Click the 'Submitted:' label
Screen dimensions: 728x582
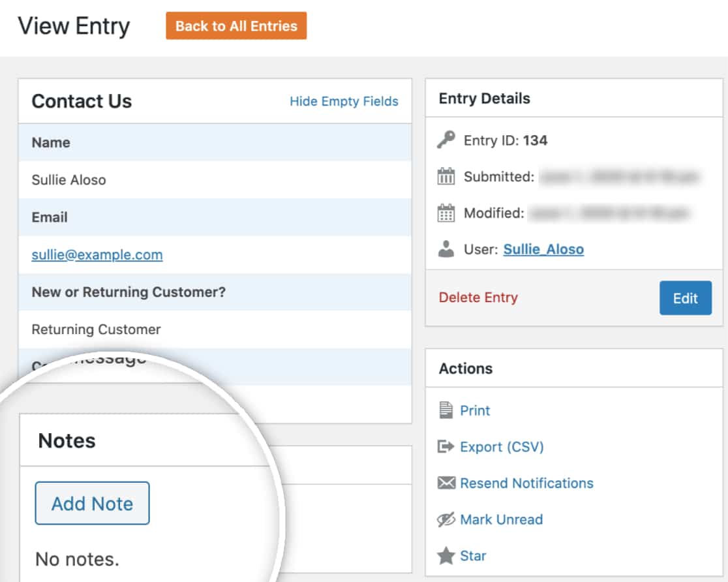[x=499, y=177]
